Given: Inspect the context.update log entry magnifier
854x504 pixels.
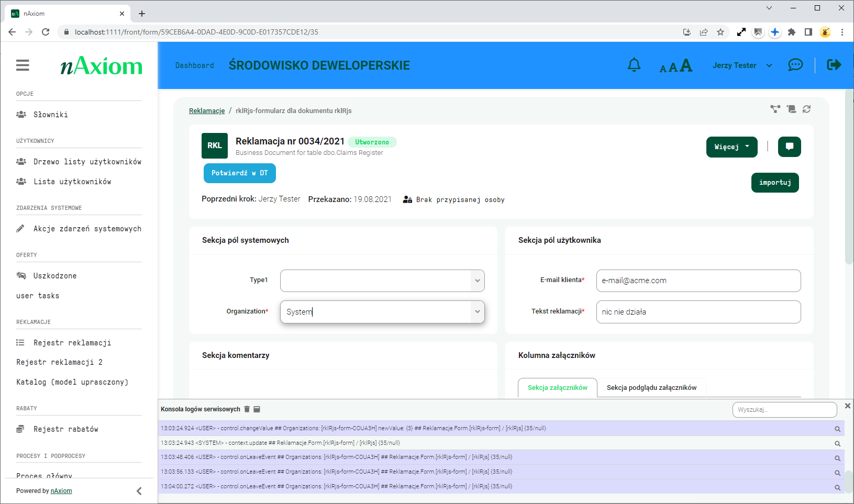Looking at the screenshot, I should click(837, 443).
